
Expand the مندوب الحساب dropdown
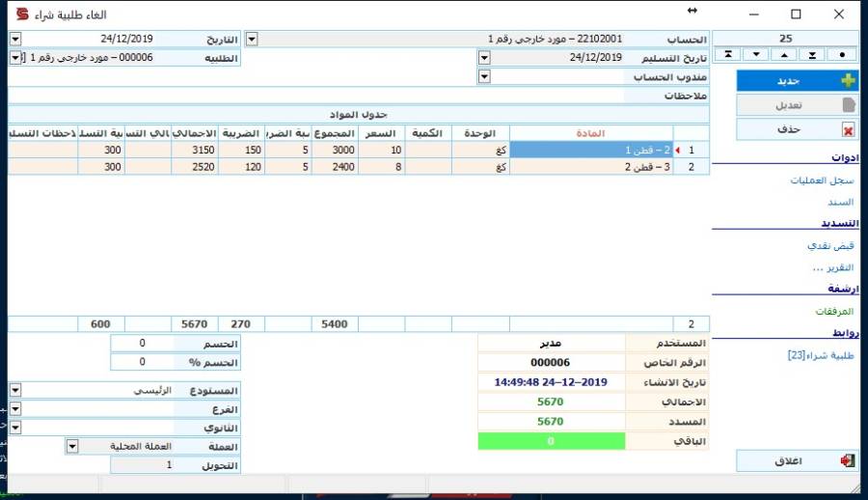(484, 76)
